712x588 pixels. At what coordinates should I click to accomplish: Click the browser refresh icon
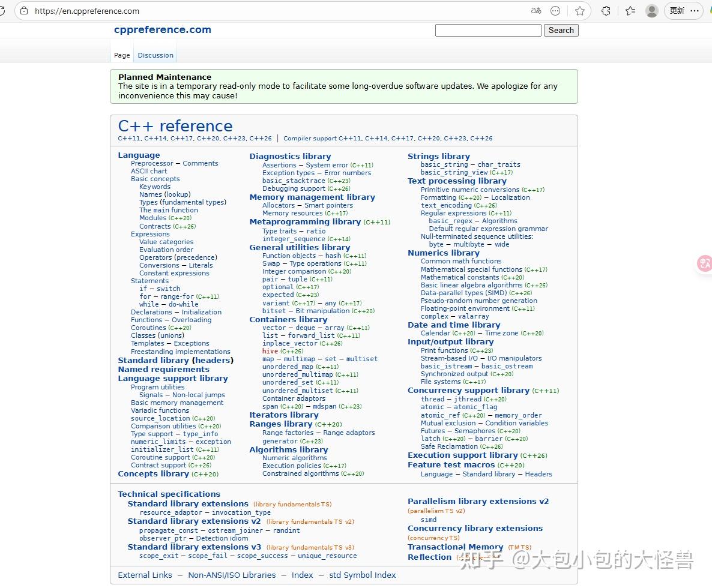tap(2, 11)
